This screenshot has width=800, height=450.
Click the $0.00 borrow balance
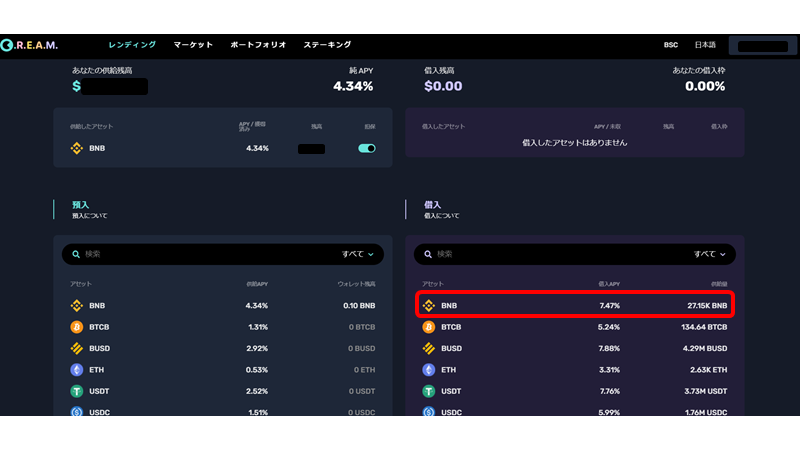click(x=443, y=86)
